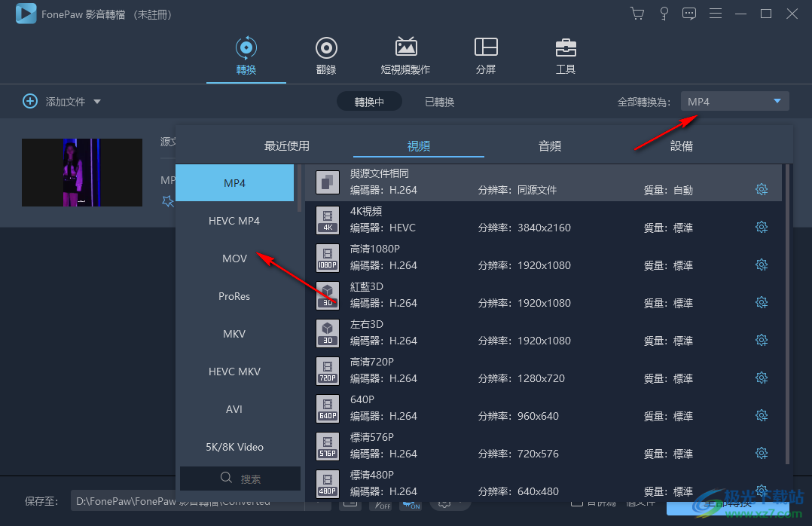
Task: Select 5K/8K Video in the format list
Action: (234, 447)
